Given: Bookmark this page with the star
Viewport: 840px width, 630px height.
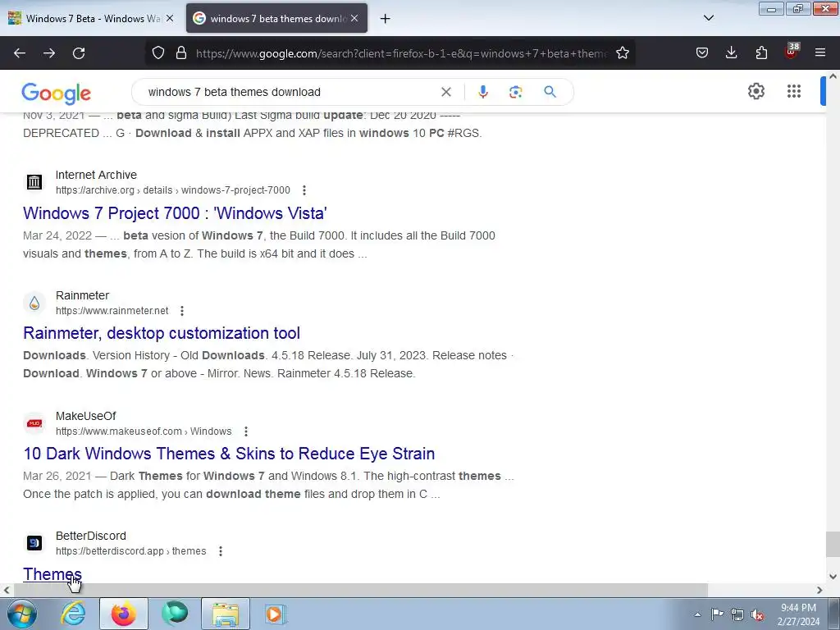Looking at the screenshot, I should [x=623, y=53].
